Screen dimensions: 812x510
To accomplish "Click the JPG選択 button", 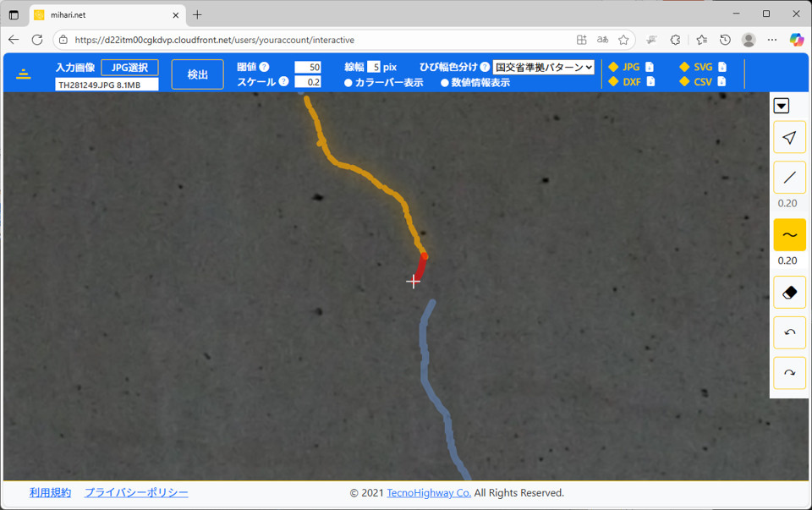I will 129,68.
